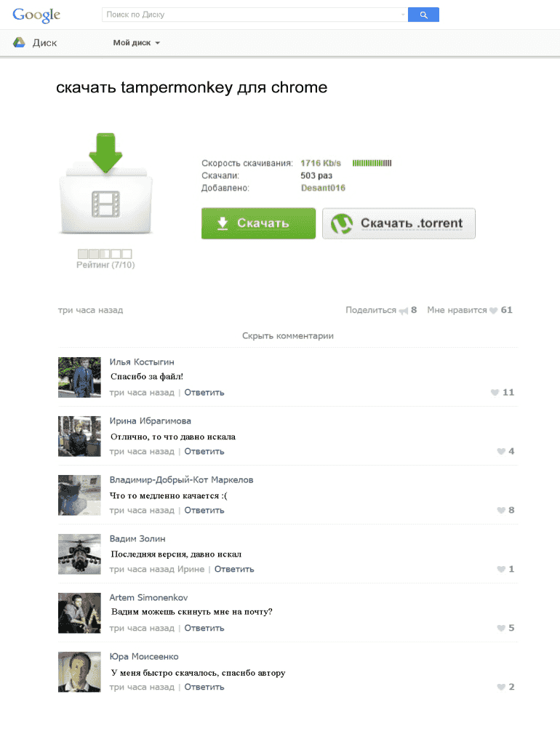This screenshot has height=745, width=560.
Task: Click Ответить under Artem Simonenkov's comment
Action: click(x=204, y=628)
